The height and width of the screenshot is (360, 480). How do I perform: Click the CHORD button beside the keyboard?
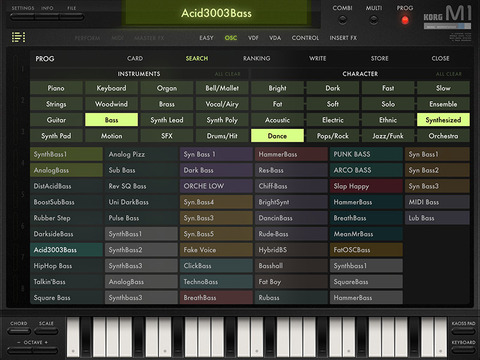pyautogui.click(x=19, y=331)
